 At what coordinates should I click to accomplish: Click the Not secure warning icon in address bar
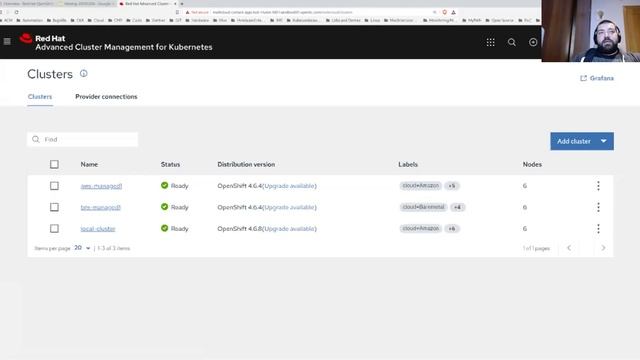187,12
